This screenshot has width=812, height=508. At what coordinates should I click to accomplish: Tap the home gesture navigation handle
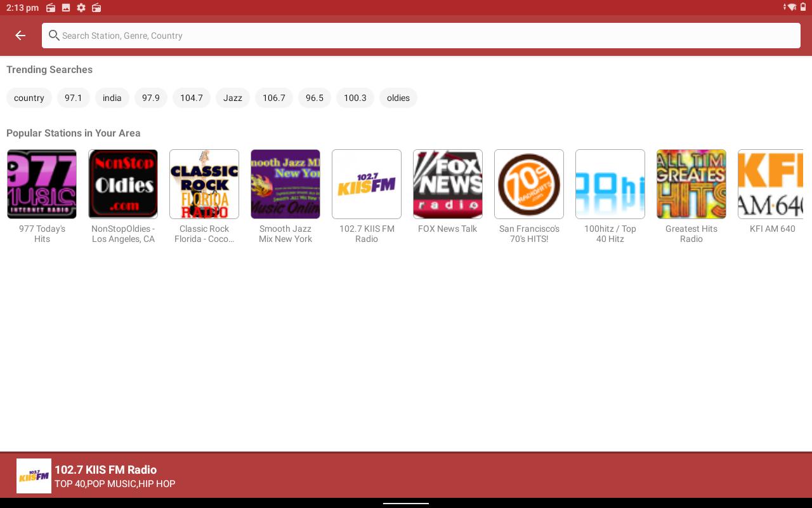[x=406, y=503]
